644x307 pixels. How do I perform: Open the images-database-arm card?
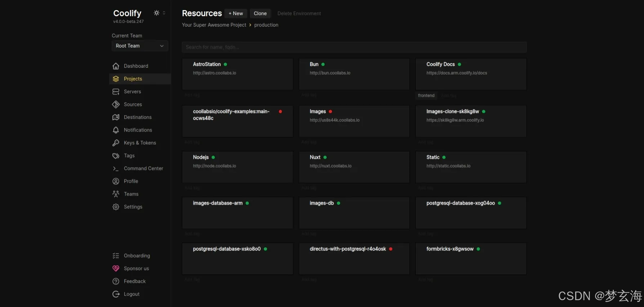click(x=237, y=213)
